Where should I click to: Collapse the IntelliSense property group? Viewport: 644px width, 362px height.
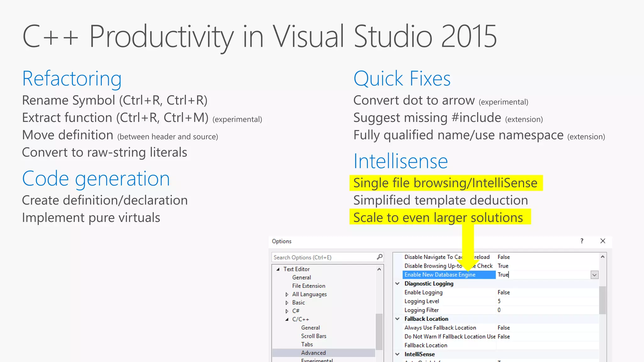tap(397, 354)
